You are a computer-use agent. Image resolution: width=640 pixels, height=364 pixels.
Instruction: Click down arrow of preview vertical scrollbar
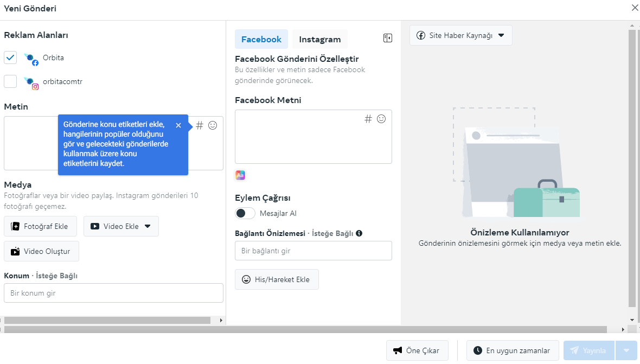tap(632, 320)
